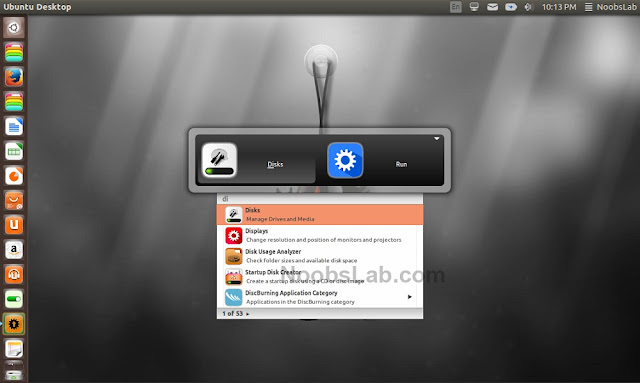Select the Disk Usage Analyzer result
Viewport: 640px width, 383px height.
[320, 256]
